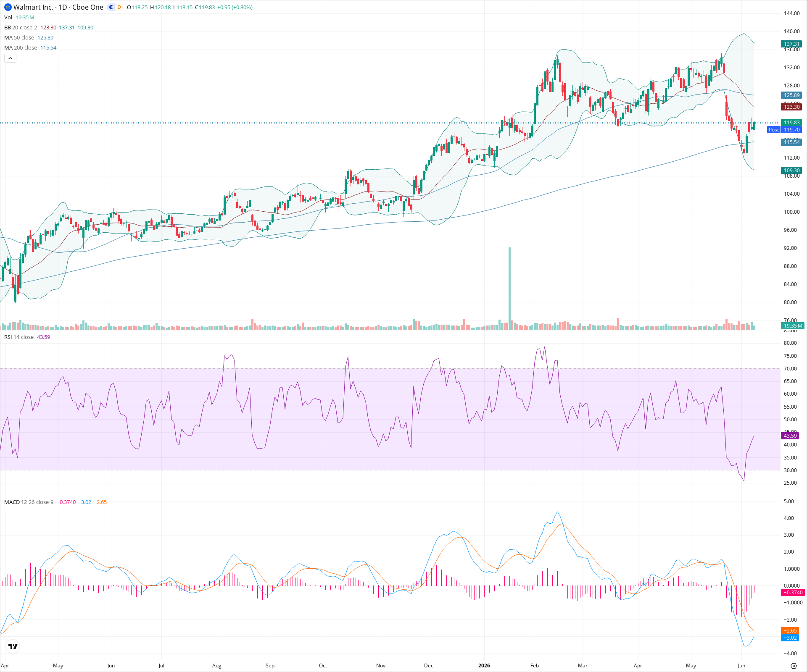Click the -2.65 signal line label
Image resolution: width=807 pixels, height=672 pixels.
[790, 631]
